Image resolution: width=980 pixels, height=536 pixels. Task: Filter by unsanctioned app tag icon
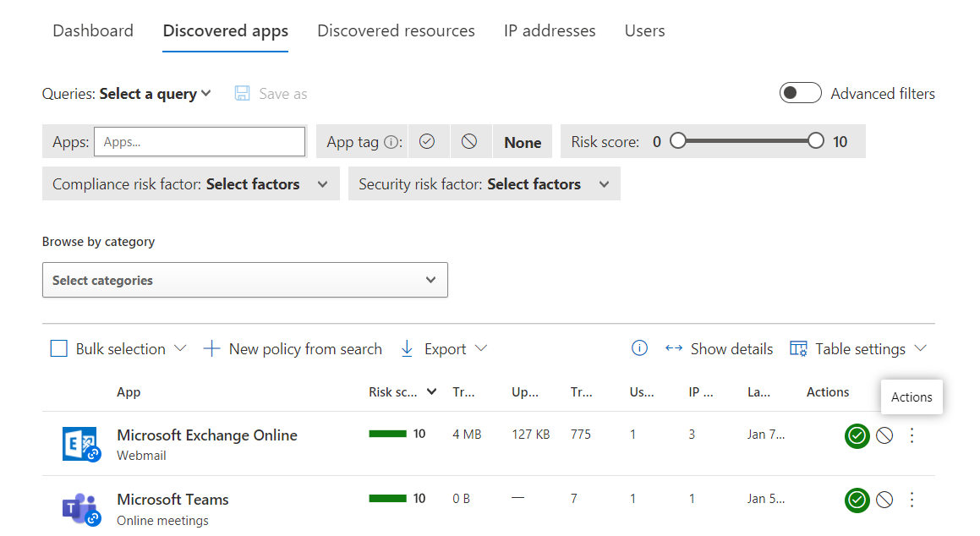click(469, 142)
